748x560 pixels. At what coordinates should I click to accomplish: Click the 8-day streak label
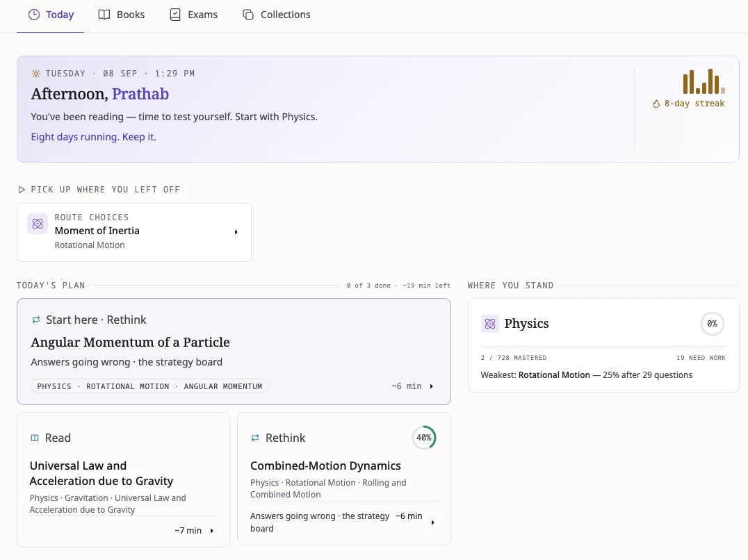click(694, 104)
